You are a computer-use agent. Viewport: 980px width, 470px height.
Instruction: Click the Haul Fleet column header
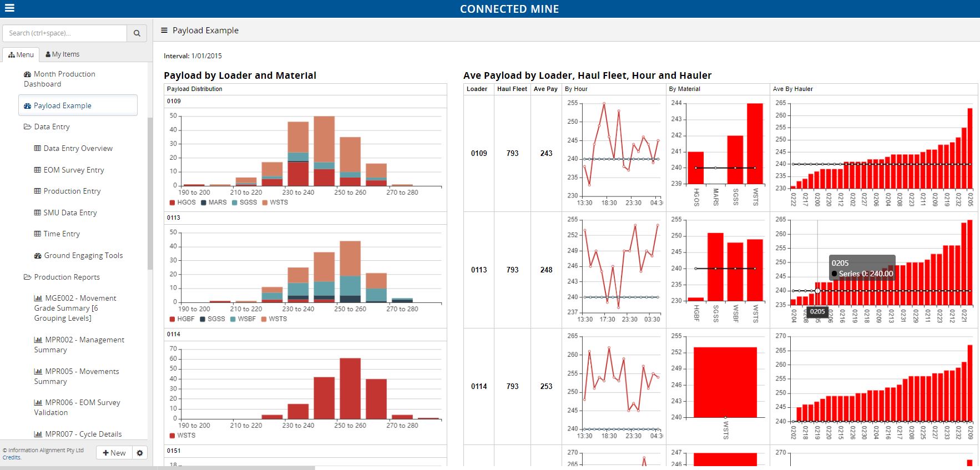(512, 89)
